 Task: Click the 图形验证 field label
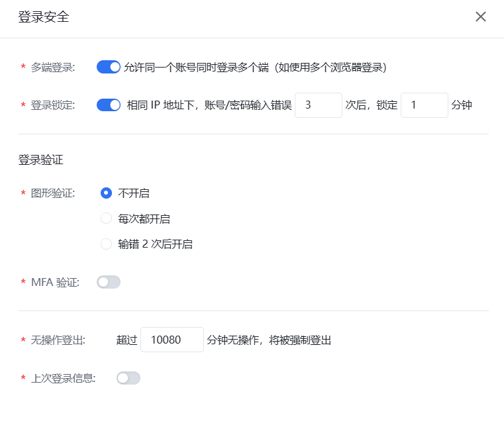pyautogui.click(x=53, y=193)
